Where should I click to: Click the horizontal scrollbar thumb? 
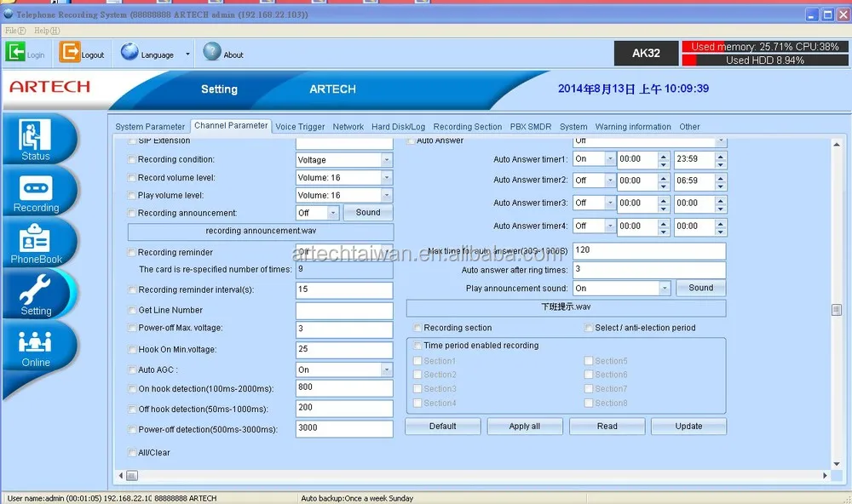(x=131, y=476)
